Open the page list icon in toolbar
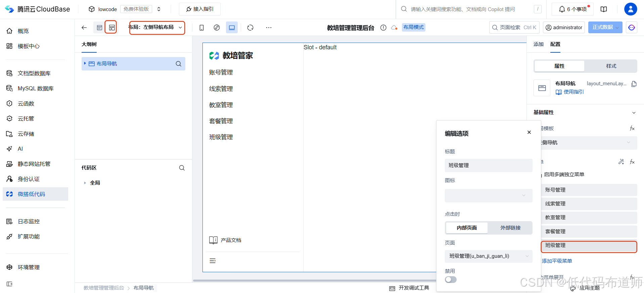This screenshot has width=644, height=293. [x=99, y=28]
